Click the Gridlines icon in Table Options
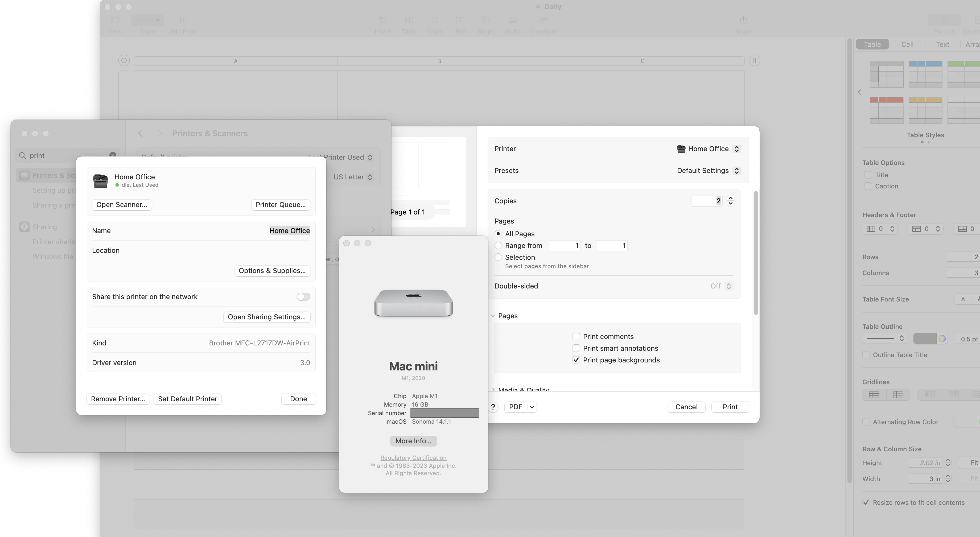The image size is (980, 537). coord(874,395)
